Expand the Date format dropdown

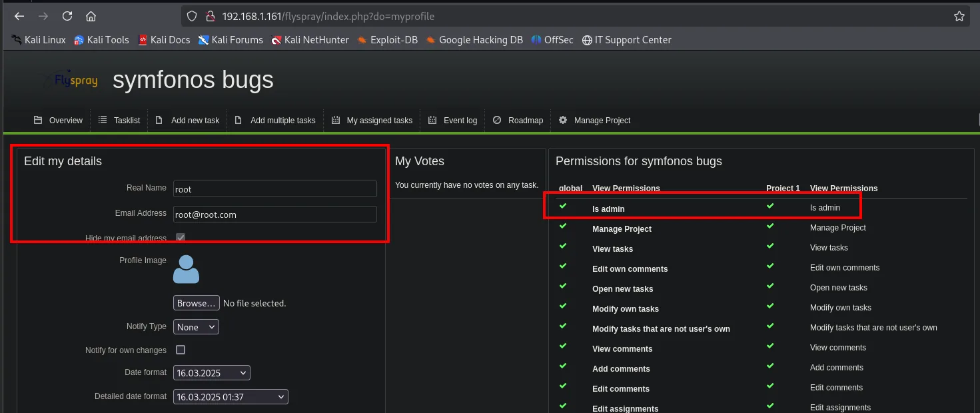212,373
